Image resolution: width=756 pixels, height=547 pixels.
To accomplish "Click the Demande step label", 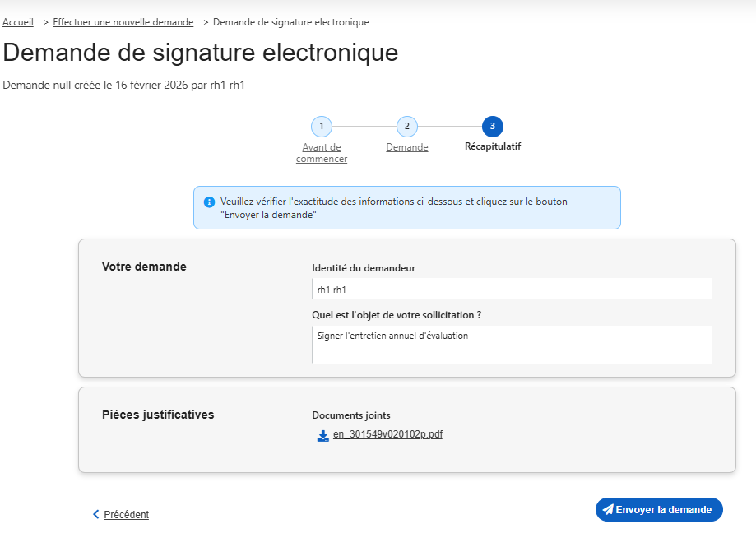I will coord(406,147).
